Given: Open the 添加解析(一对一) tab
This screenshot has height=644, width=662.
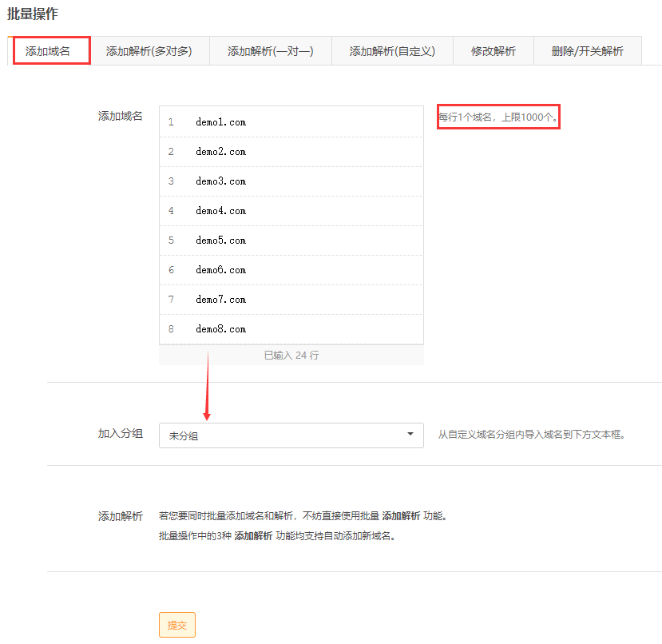Looking at the screenshot, I should pos(270,51).
